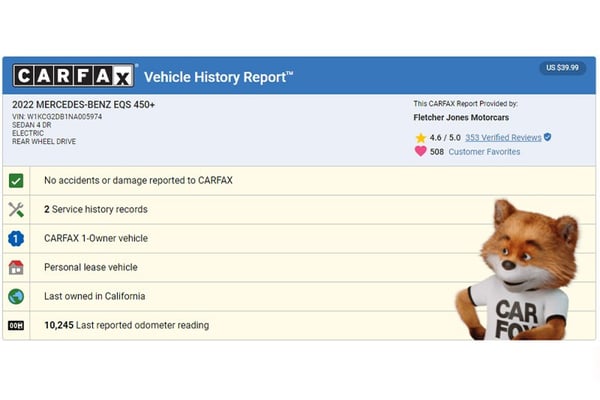Screen dimensions: 600x400
Task: Click the SEDAN 4 DR text
Action: pyautogui.click(x=31, y=125)
